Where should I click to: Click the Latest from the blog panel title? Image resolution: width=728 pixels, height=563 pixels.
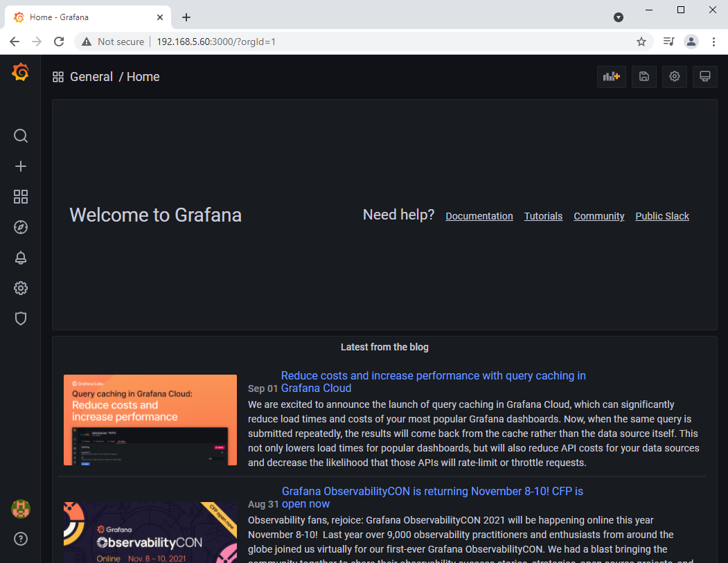384,347
